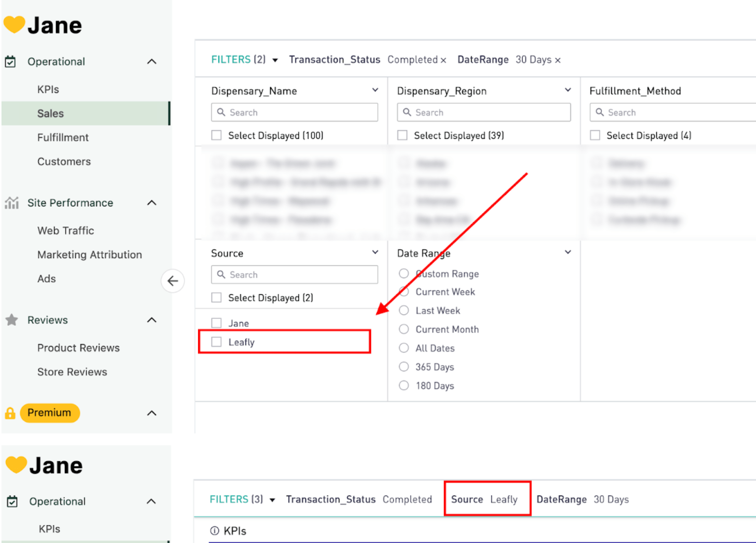This screenshot has height=543, width=756.
Task: Select the Custom Range radio option
Action: click(x=404, y=273)
